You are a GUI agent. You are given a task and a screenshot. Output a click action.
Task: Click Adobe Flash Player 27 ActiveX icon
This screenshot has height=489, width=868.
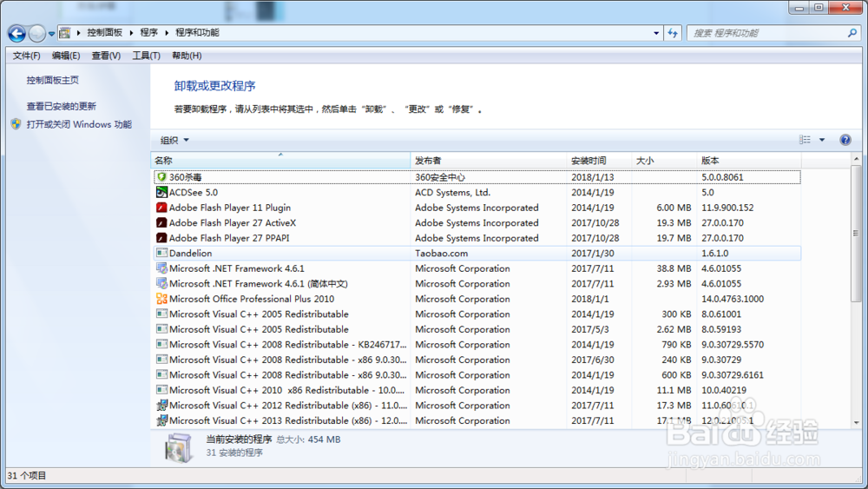pyautogui.click(x=161, y=222)
